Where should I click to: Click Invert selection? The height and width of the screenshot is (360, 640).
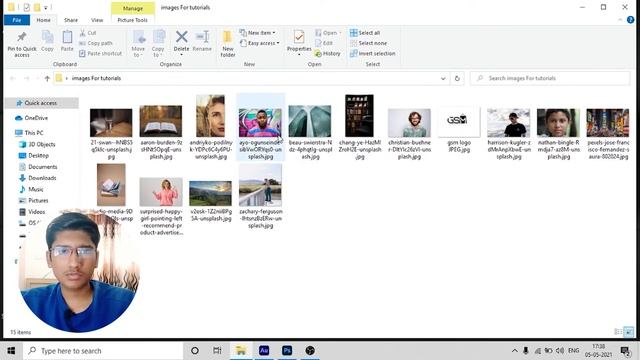[372, 53]
